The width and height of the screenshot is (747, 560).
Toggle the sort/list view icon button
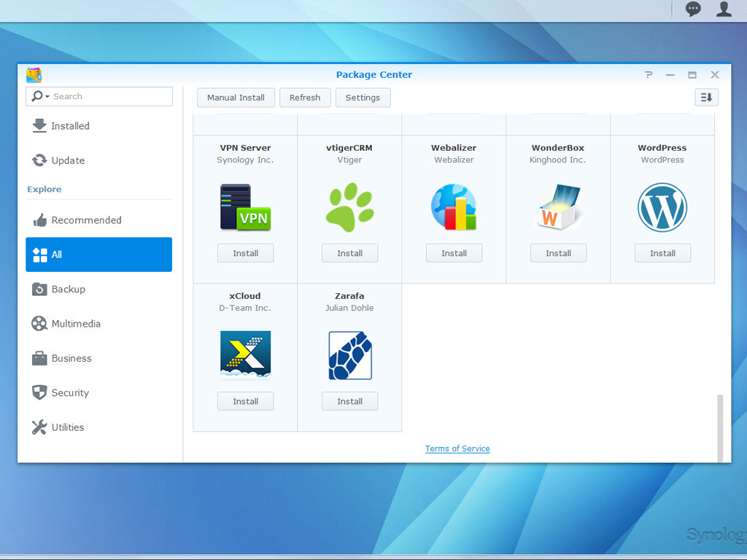706,98
